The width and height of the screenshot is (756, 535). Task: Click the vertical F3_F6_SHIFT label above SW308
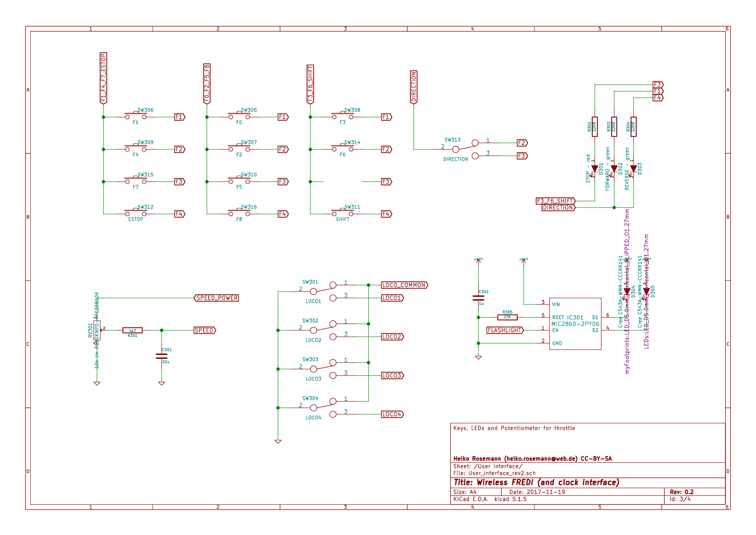coord(310,84)
